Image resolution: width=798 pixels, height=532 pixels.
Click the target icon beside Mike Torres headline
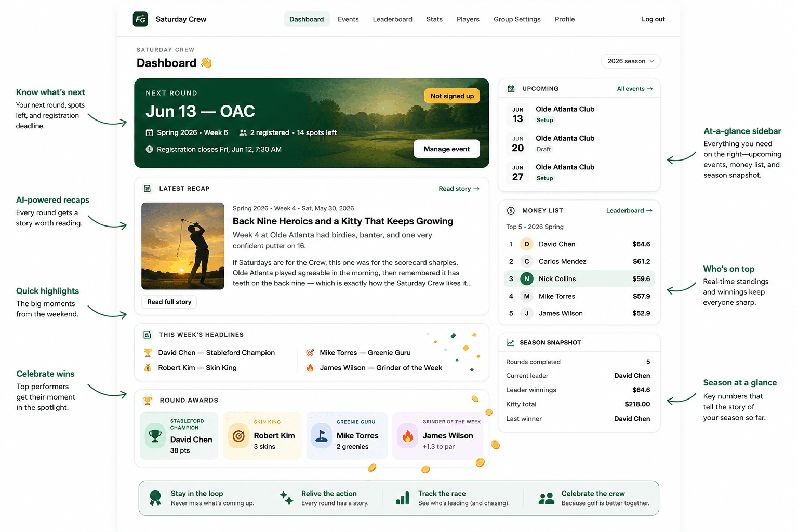[310, 353]
